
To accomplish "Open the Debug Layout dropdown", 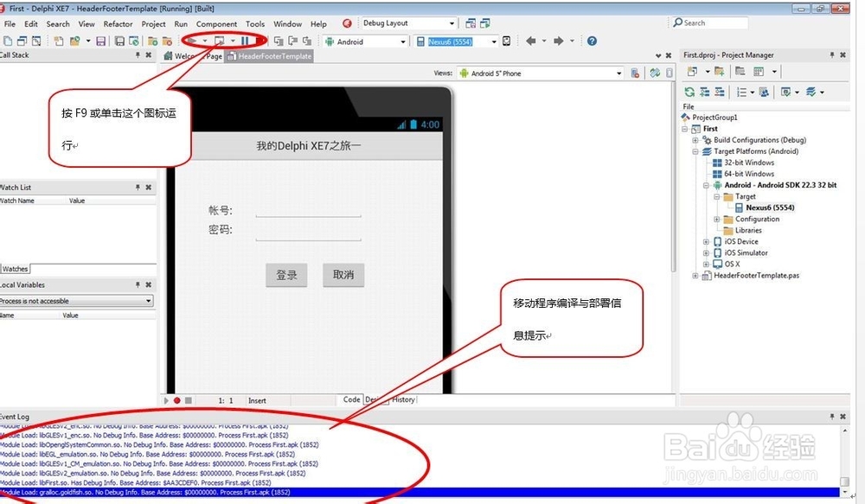I will (452, 23).
